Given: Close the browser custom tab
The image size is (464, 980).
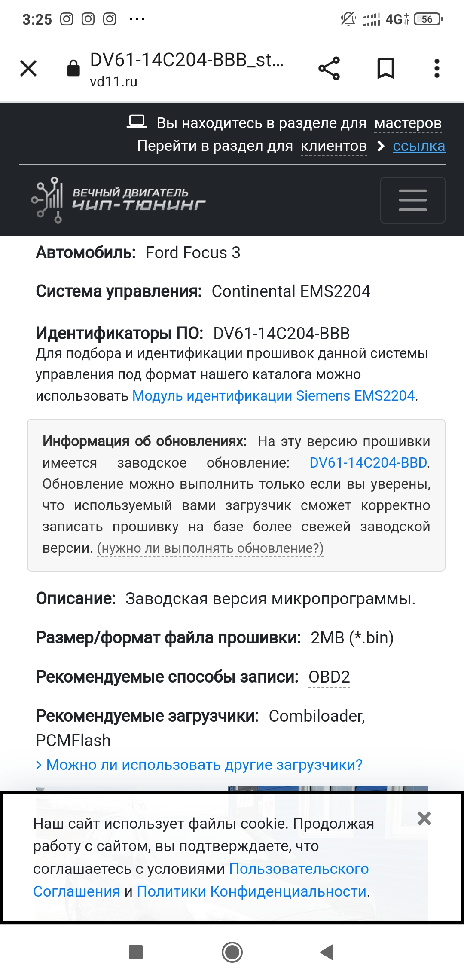Looking at the screenshot, I should tap(28, 68).
